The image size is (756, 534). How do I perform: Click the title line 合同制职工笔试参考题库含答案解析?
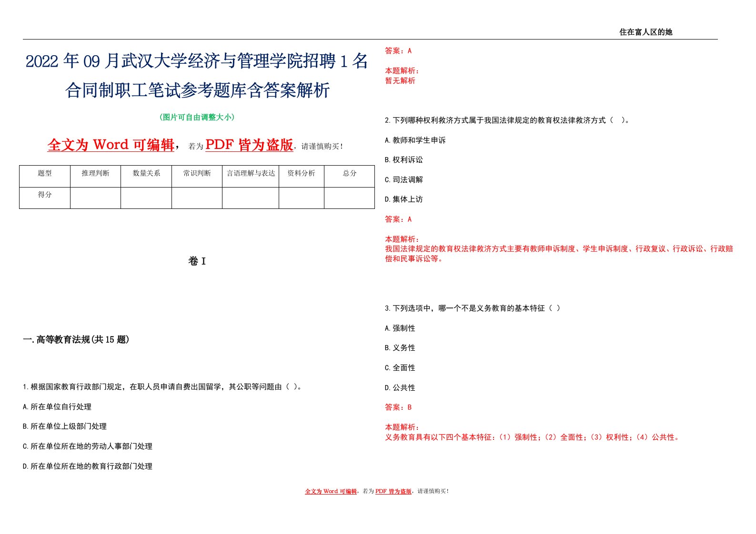[x=197, y=90]
